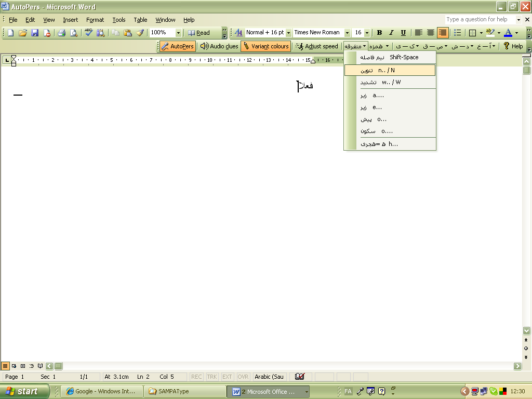Viewport: 532px width, 399px height.
Task: Click the Help toolbar button
Action: click(513, 46)
